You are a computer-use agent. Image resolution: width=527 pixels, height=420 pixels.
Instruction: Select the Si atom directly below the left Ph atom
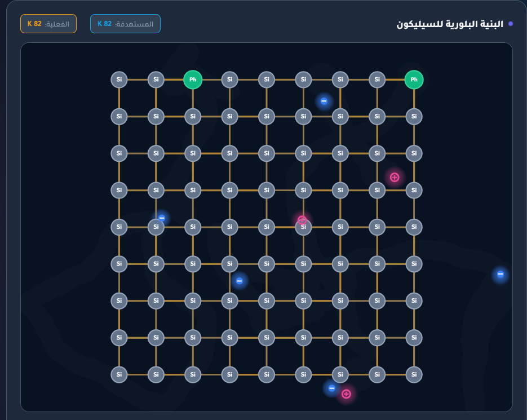click(193, 116)
